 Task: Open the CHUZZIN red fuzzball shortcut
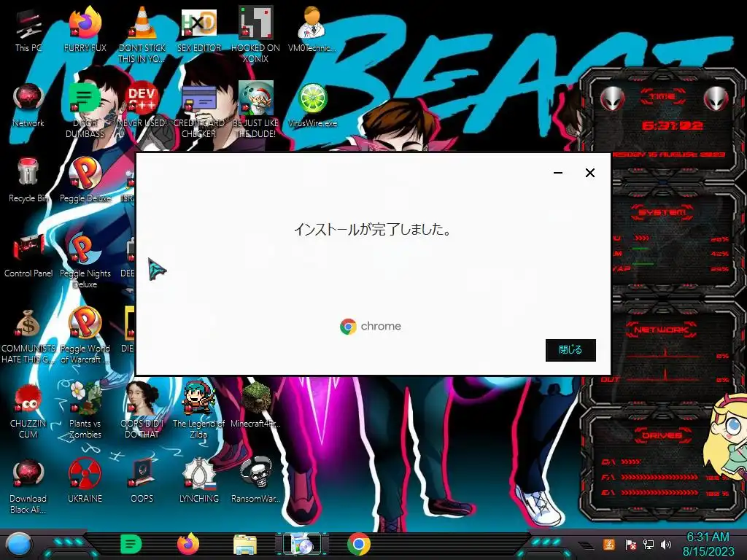tap(28, 411)
